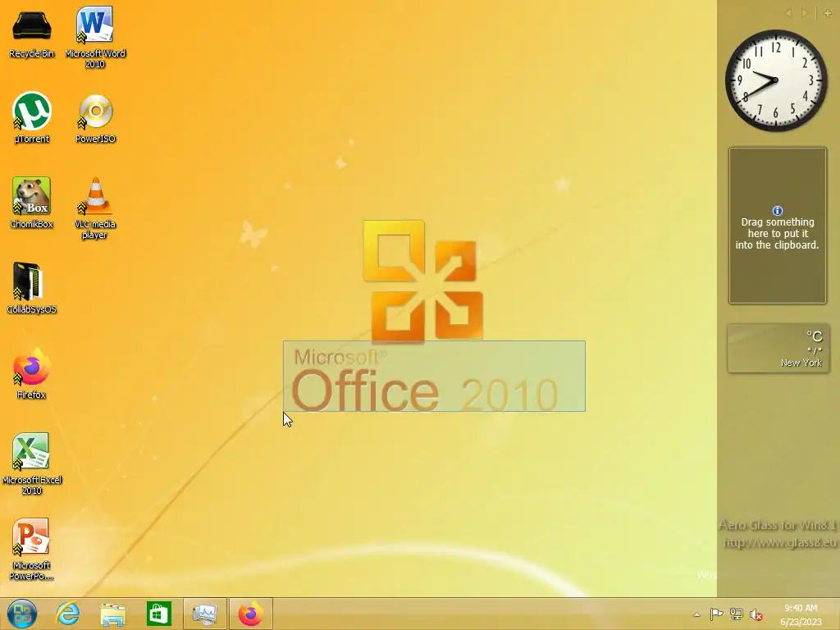Viewport: 840px width, 630px height.
Task: Click the clipboard gadget info icon
Action: tap(778, 211)
